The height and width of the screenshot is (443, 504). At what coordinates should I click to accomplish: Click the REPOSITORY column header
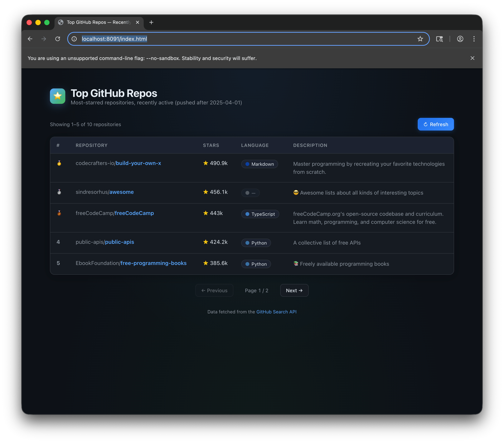(91, 145)
